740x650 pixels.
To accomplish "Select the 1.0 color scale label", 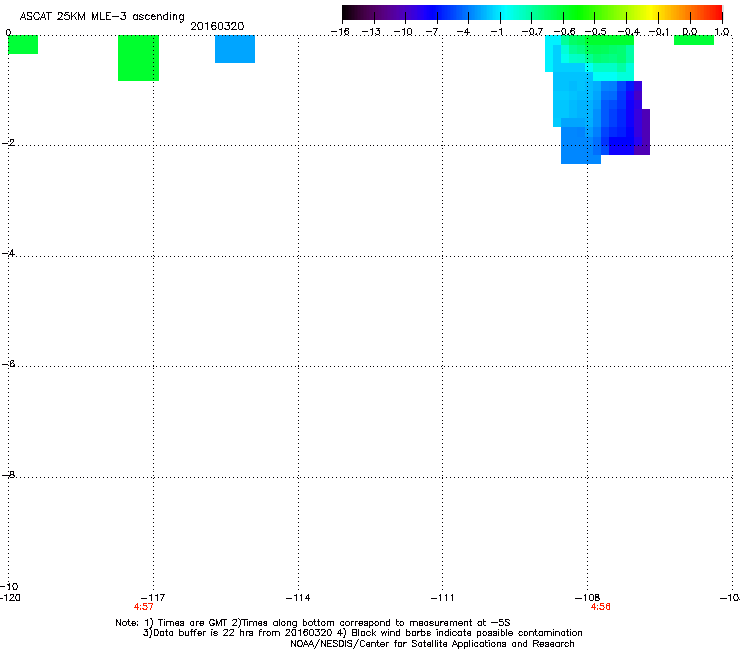I will pyautogui.click(x=722, y=32).
